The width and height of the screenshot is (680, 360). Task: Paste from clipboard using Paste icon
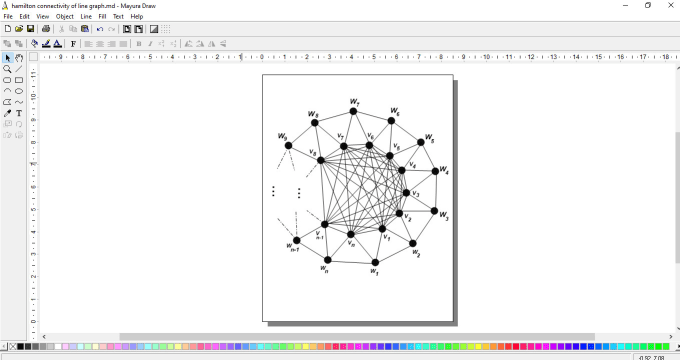pyautogui.click(x=85, y=29)
